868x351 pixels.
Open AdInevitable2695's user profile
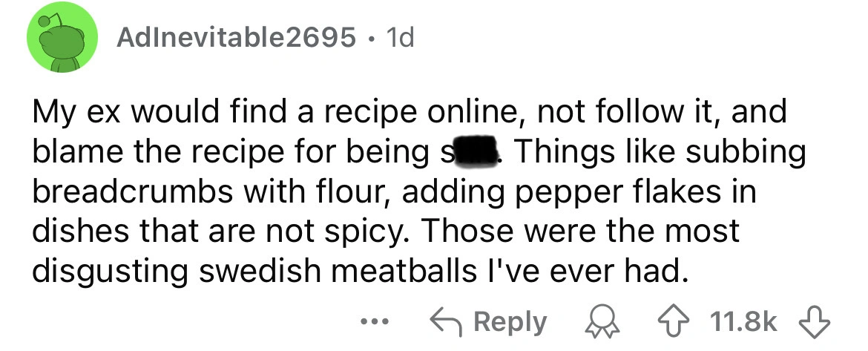click(x=235, y=38)
